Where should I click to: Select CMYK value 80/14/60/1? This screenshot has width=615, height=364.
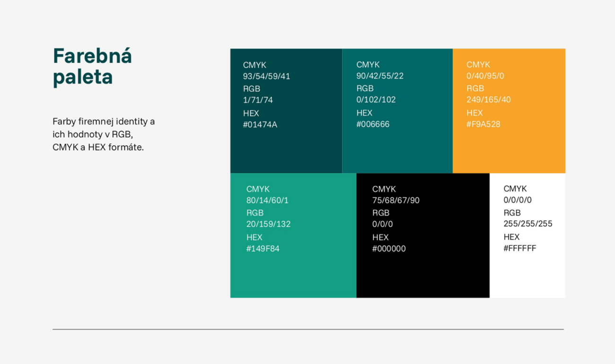point(267,200)
